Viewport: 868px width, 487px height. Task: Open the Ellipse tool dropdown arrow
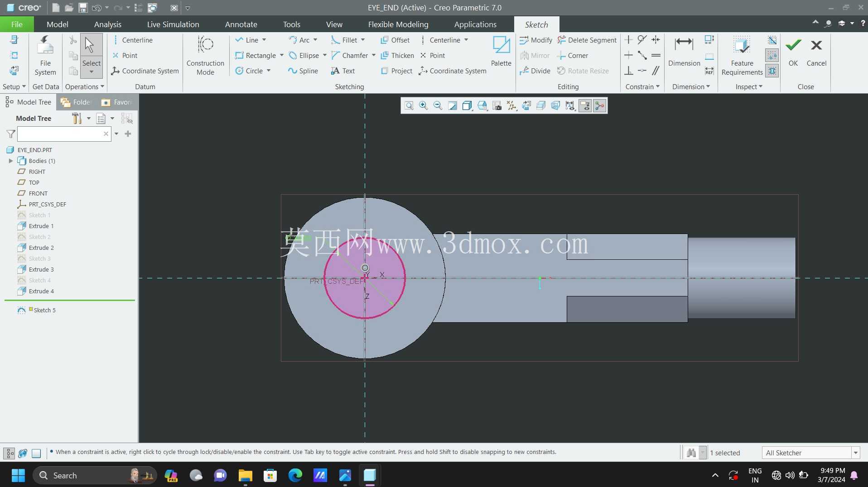pyautogui.click(x=325, y=55)
